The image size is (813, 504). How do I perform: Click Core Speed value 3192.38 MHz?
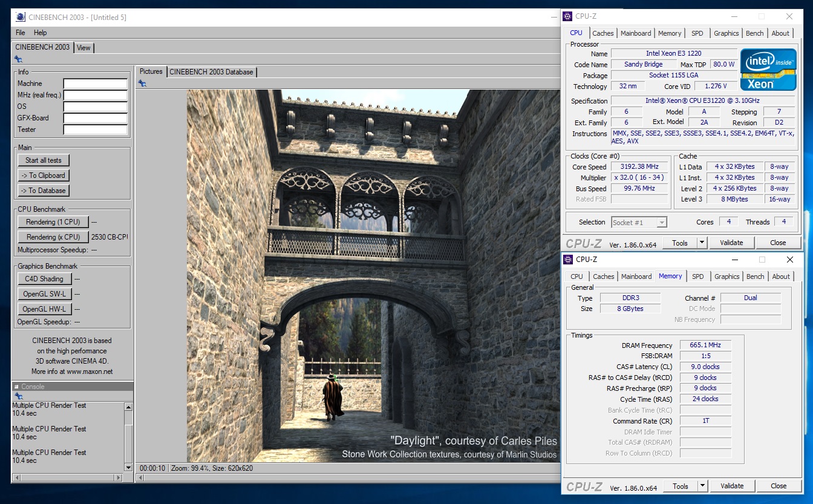[x=639, y=166]
